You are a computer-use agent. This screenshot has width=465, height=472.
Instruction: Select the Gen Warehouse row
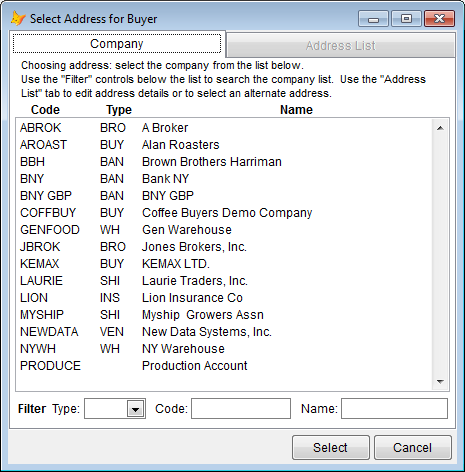224,230
